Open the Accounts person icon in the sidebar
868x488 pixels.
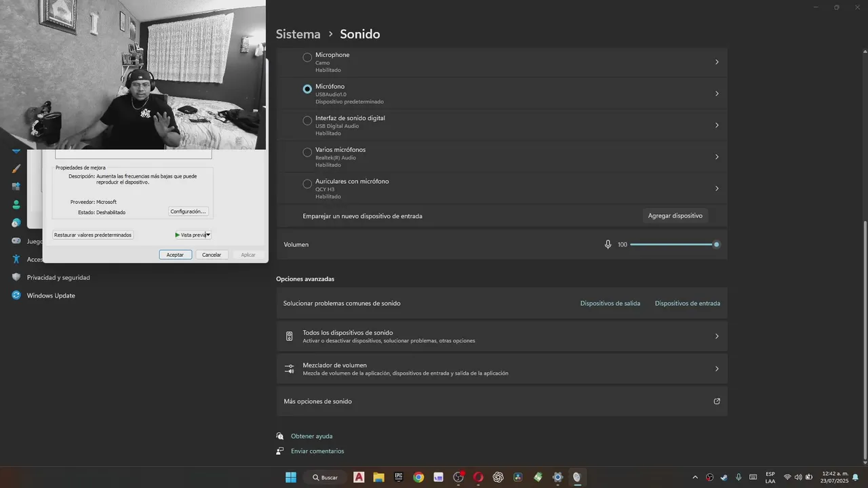point(16,205)
